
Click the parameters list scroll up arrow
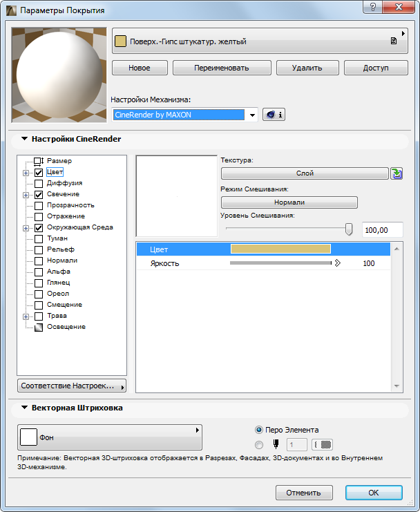click(397, 249)
